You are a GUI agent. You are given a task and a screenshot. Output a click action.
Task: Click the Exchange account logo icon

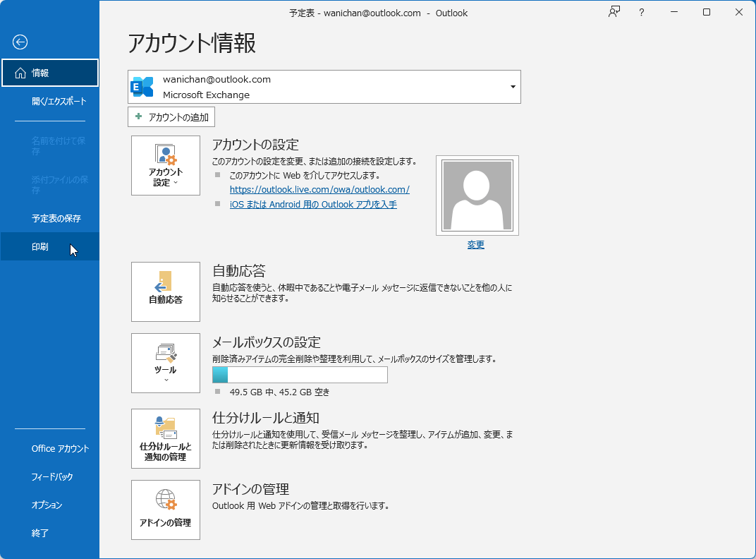click(x=142, y=87)
